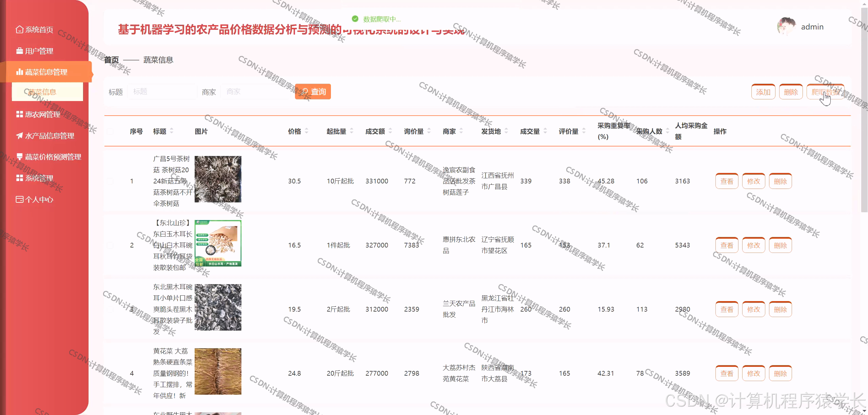
Task: Click the 20斤起批 cell
Action: 340,373
